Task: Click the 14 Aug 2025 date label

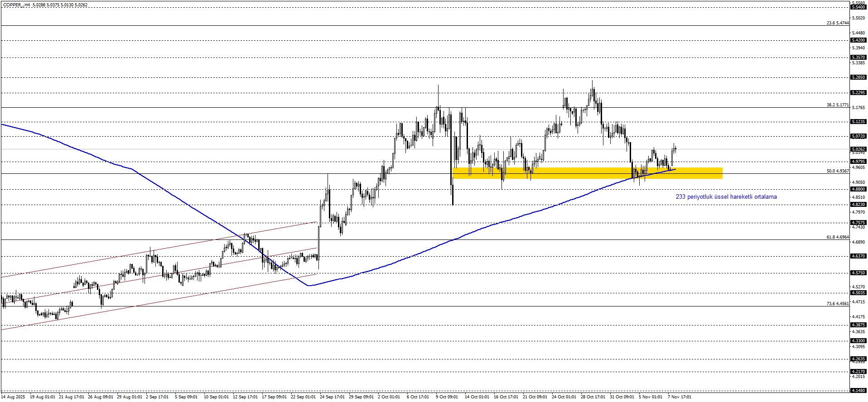Action: pyautogui.click(x=13, y=397)
